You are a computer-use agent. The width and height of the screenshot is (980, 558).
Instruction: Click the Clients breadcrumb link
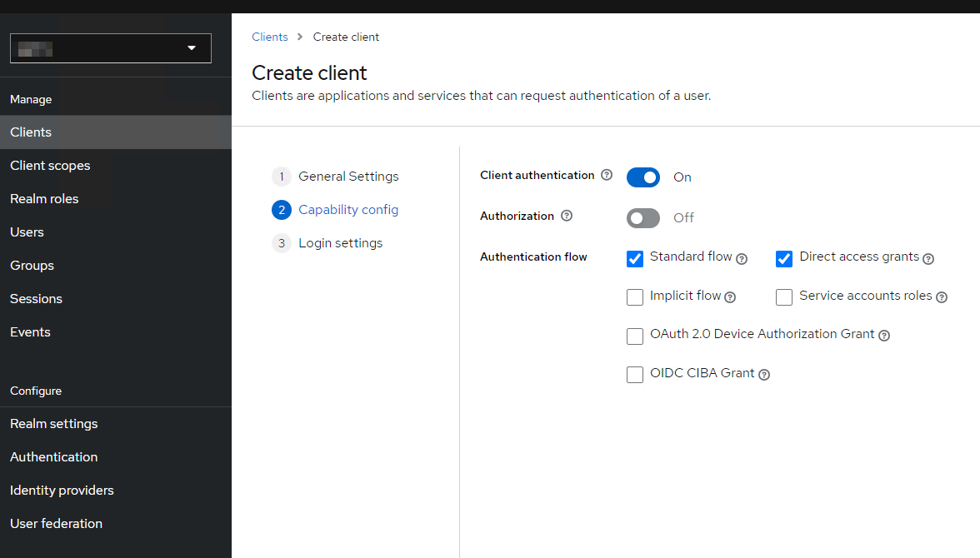click(270, 37)
